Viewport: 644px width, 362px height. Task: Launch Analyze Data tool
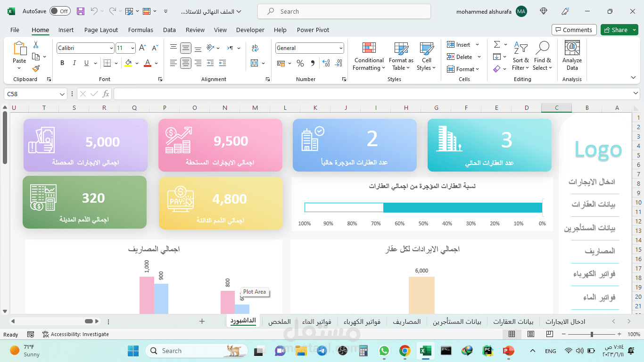click(572, 54)
